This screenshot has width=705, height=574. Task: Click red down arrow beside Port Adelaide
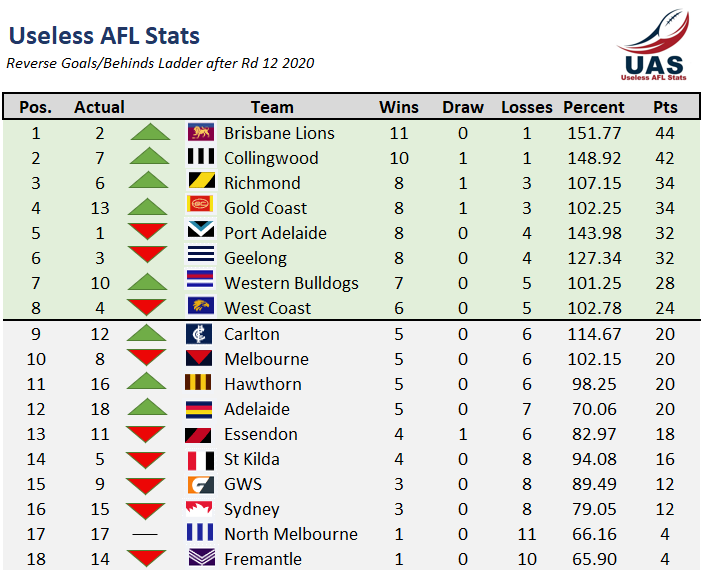tap(147, 231)
